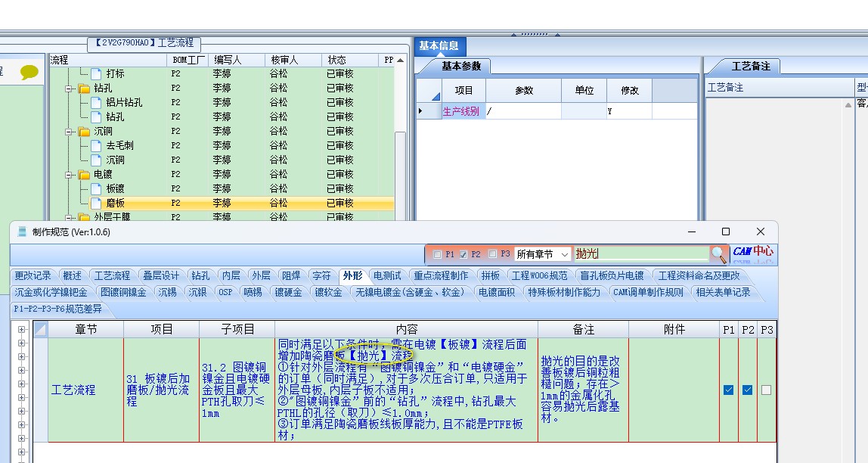
Task: Open the 更改记录 tab
Action: click(x=33, y=275)
